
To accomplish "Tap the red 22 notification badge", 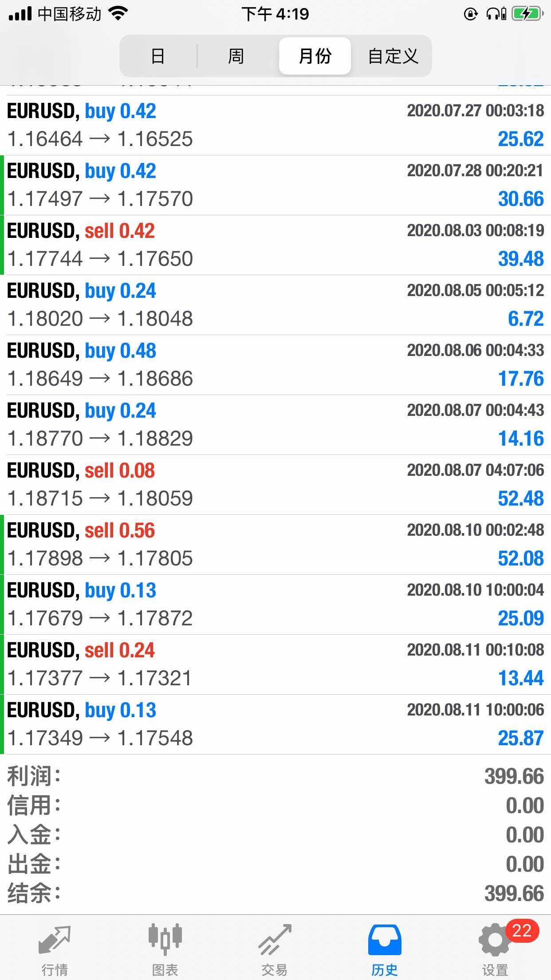I will pos(522,931).
